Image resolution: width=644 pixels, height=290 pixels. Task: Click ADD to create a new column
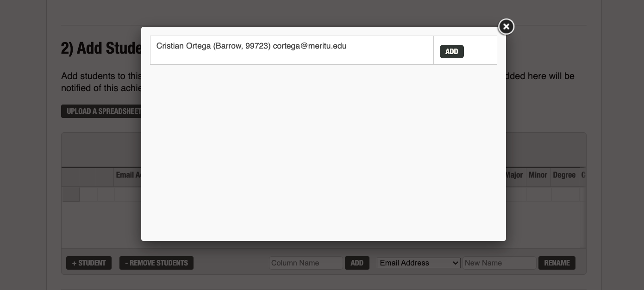(x=357, y=263)
